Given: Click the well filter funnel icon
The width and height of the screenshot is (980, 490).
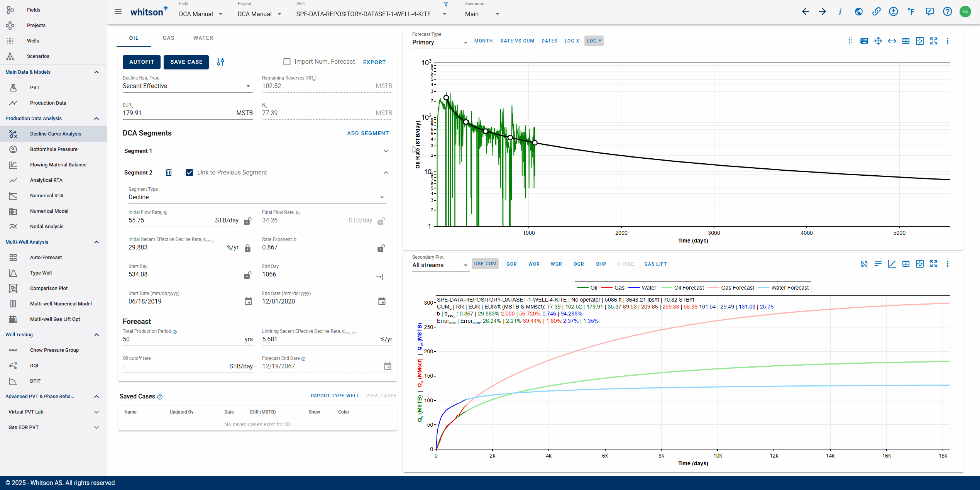Looking at the screenshot, I should click(x=446, y=4).
